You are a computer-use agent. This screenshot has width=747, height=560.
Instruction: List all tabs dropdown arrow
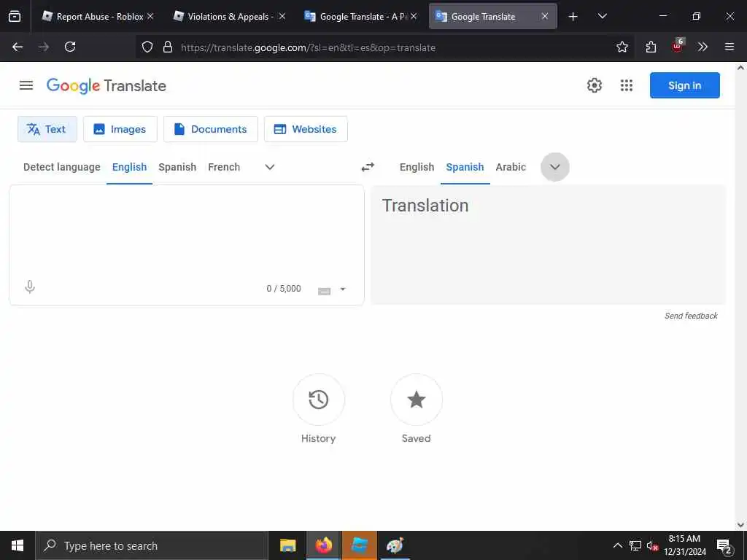602,16
